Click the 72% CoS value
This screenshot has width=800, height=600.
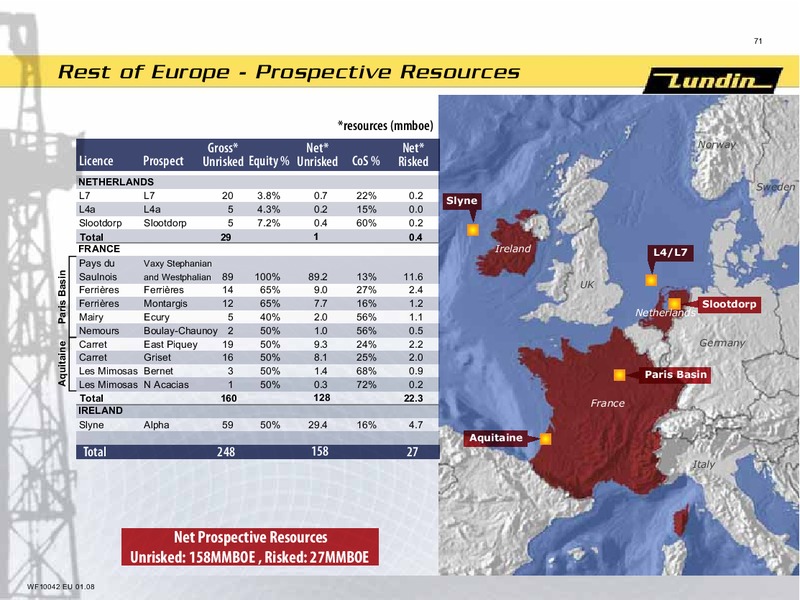(x=366, y=385)
